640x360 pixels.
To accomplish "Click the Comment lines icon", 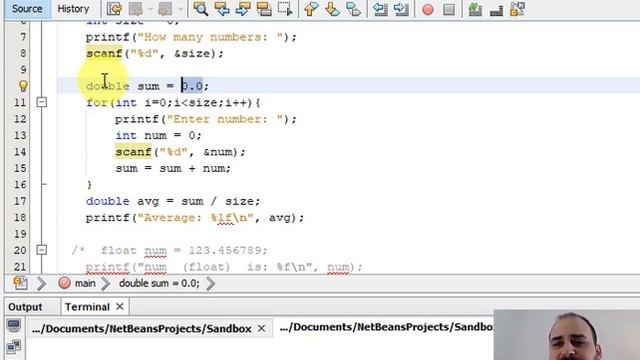I will click(x=475, y=9).
